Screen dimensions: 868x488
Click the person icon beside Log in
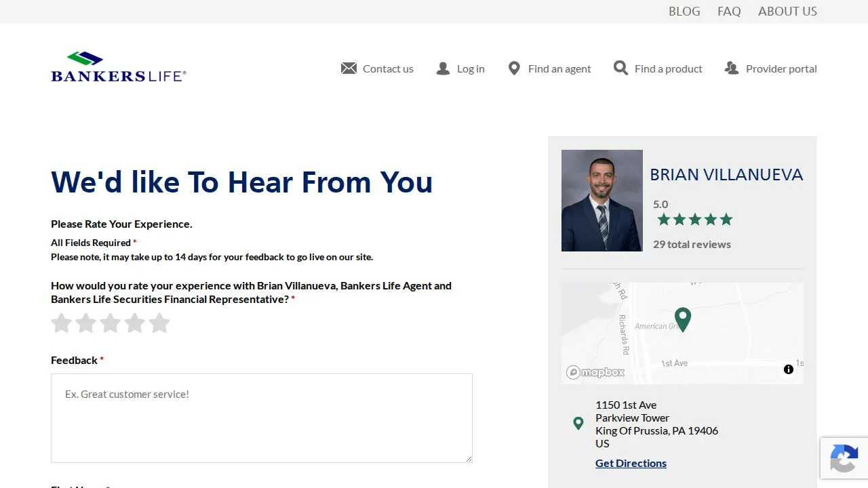[x=443, y=68]
